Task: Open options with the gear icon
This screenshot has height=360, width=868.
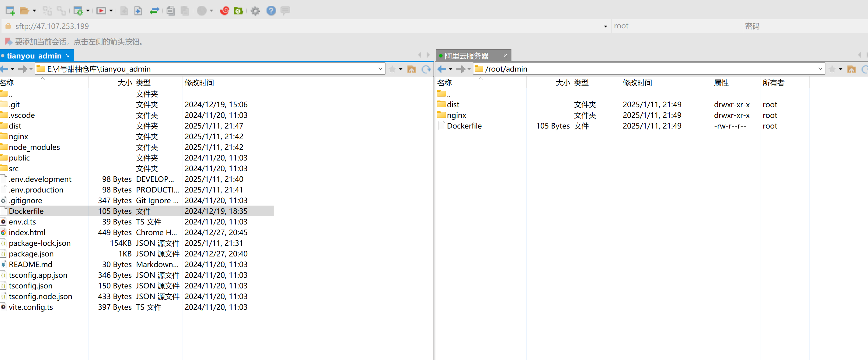Action: (255, 11)
